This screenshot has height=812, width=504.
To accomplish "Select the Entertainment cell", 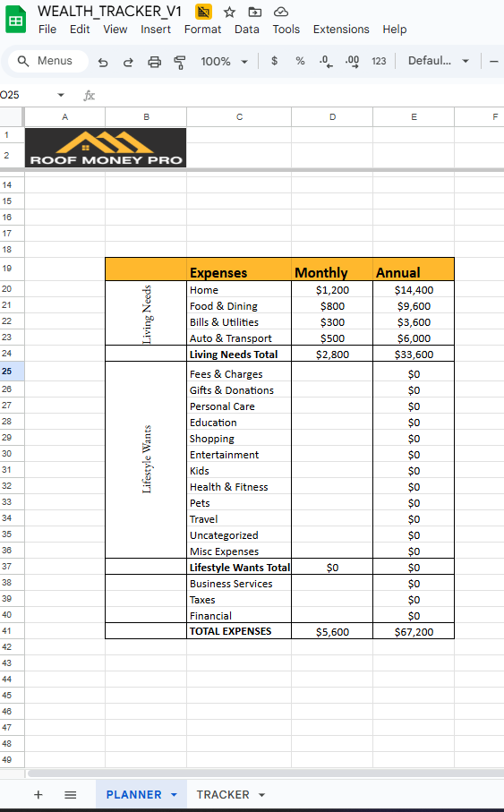I will [x=239, y=455].
